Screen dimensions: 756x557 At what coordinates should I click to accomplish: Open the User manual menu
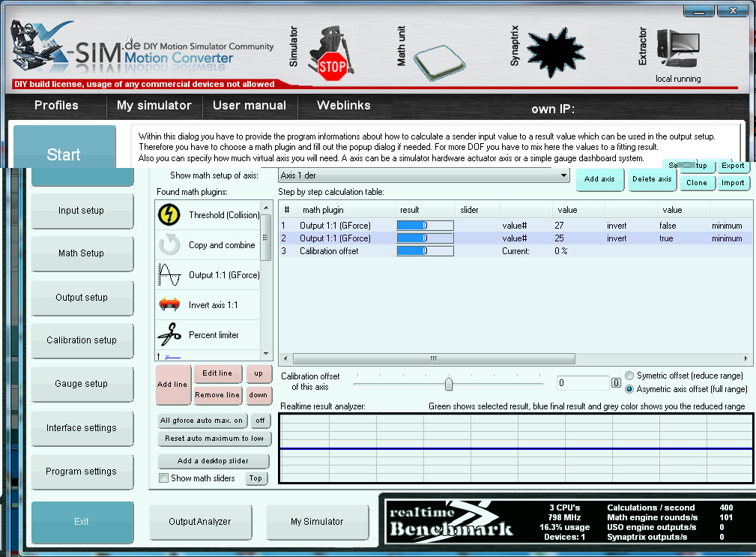tap(250, 106)
